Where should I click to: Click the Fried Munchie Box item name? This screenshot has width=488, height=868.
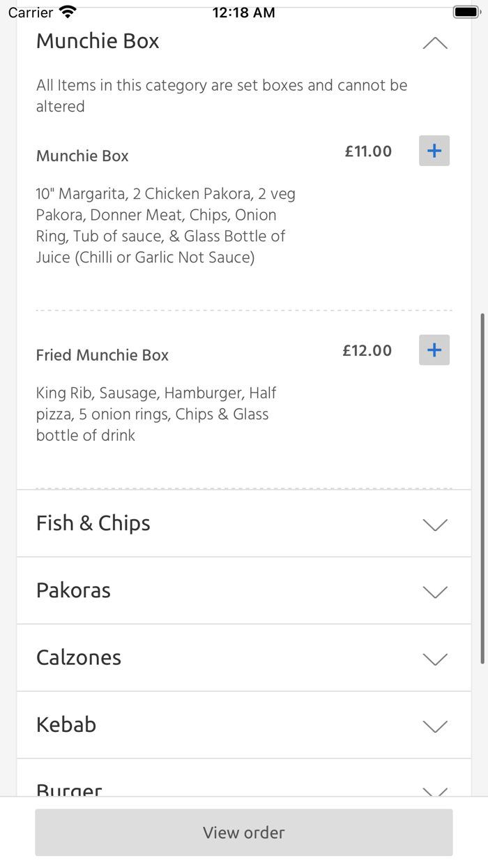click(102, 354)
